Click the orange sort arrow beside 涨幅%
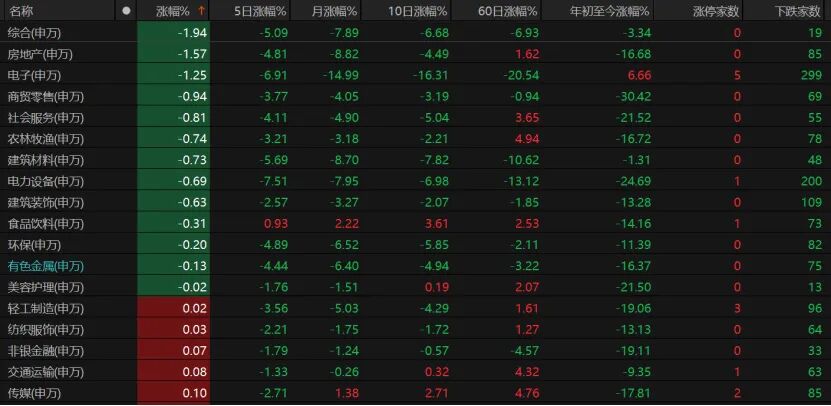Viewport: 831px width, 406px height. click(x=201, y=10)
